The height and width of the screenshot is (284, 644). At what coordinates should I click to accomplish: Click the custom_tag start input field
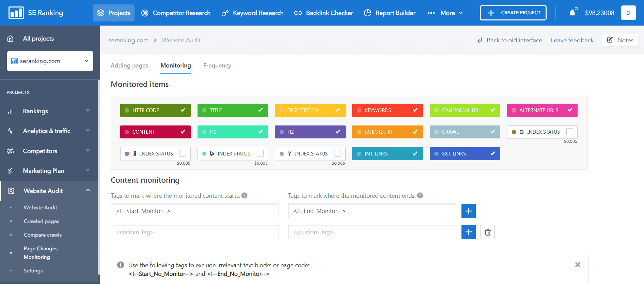(195, 232)
